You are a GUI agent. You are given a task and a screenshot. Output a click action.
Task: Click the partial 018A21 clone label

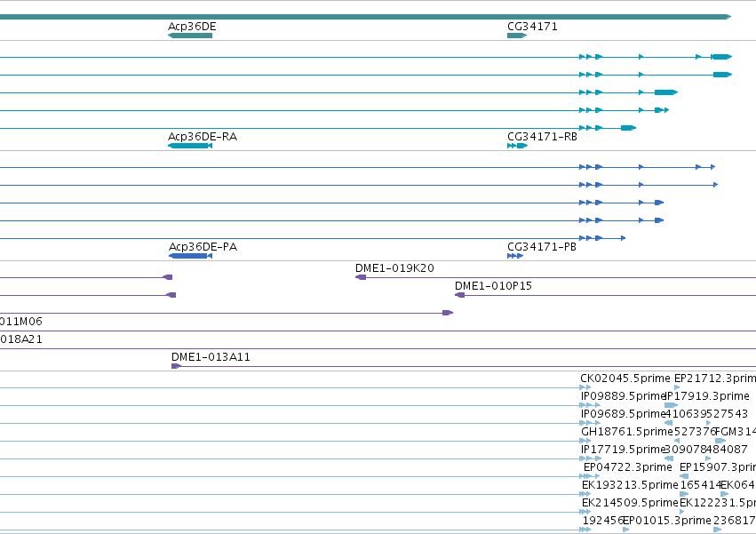coord(21,339)
